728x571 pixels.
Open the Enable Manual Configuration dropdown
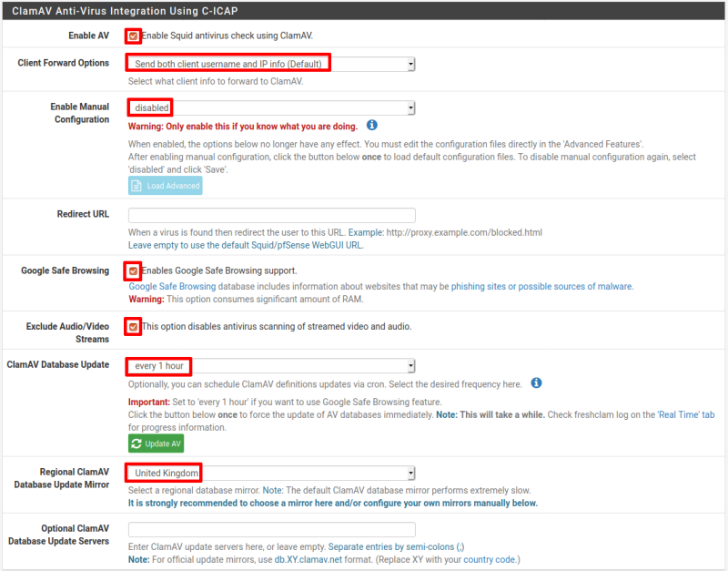[x=271, y=107]
